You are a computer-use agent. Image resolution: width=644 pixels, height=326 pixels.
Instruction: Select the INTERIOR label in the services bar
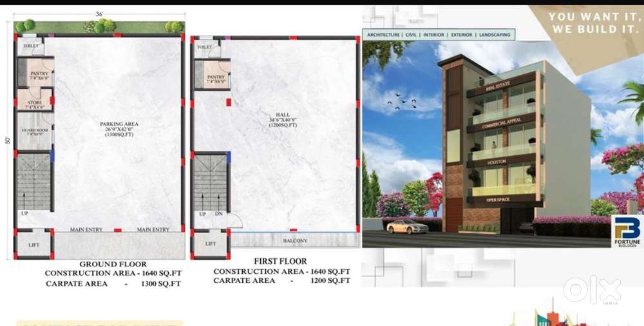[x=433, y=35]
